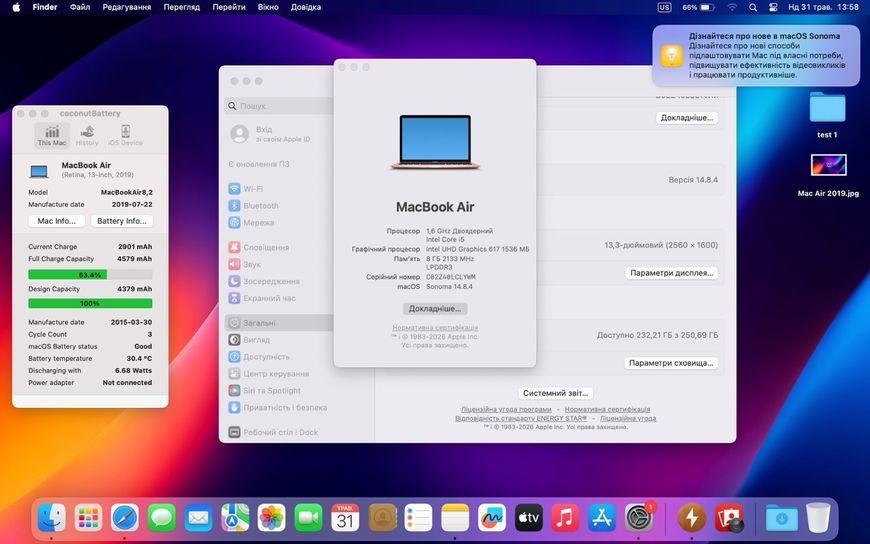Open Messages from the Dock

[161, 518]
